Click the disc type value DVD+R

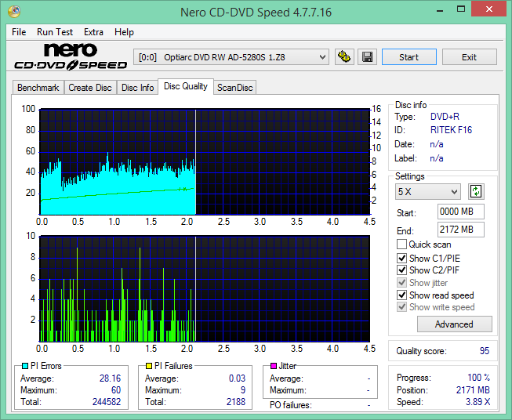click(x=445, y=117)
